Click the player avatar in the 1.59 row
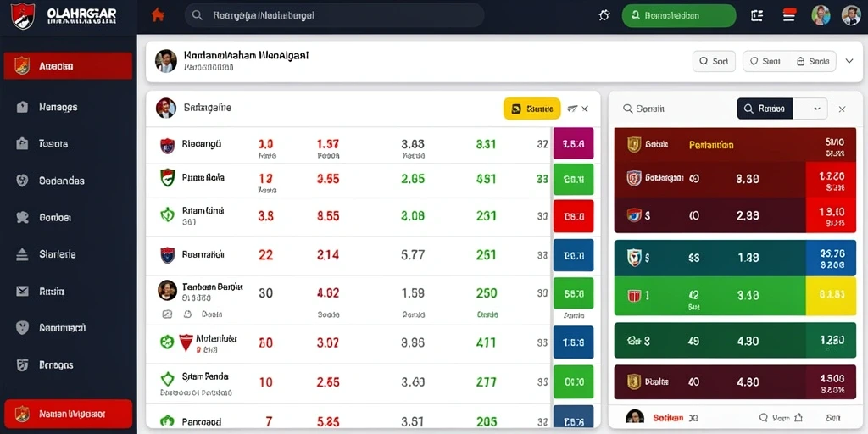 tap(167, 290)
